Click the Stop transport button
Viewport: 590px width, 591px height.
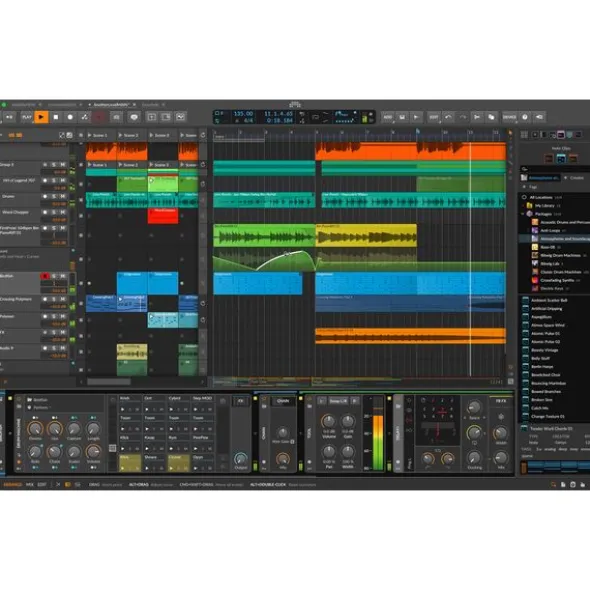coord(55,117)
